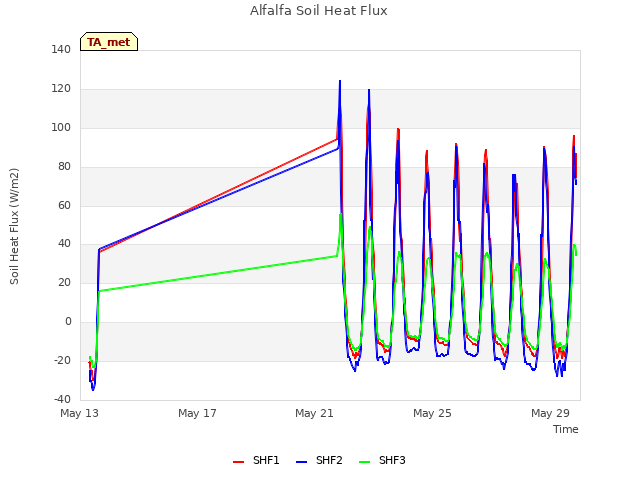Click the blue SHF2 legend line marker
The image size is (640, 480).
click(x=301, y=462)
